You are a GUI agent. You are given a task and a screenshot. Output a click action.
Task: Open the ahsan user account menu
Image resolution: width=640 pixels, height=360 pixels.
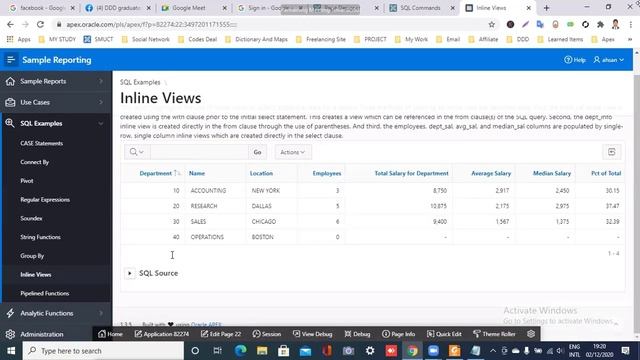(x=609, y=60)
